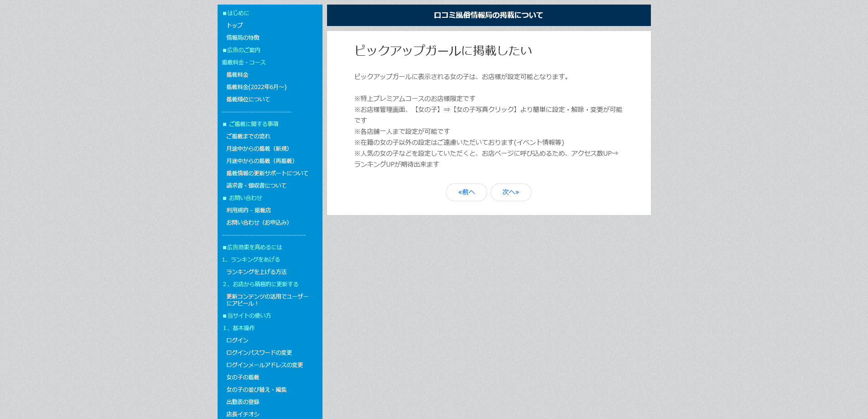The height and width of the screenshot is (419, 868).
Task: Open ログインパスワードの変更 link
Action: pos(259,353)
